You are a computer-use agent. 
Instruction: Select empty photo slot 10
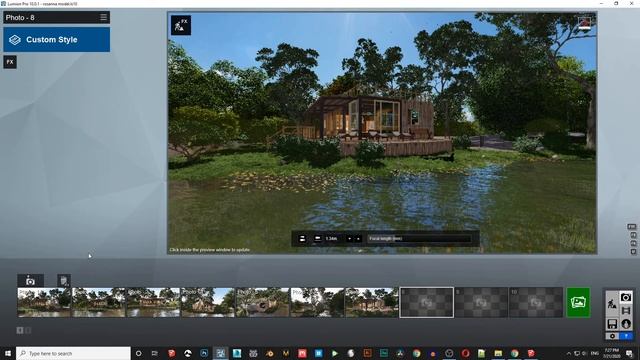tap(536, 302)
